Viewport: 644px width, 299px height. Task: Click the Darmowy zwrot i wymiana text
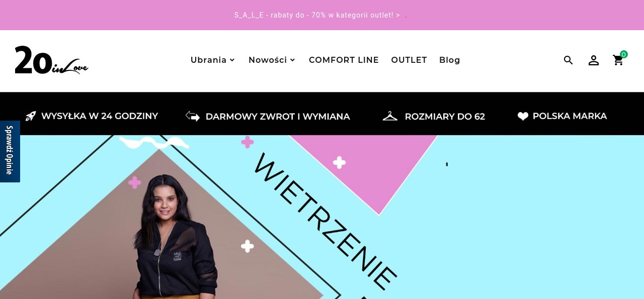[x=278, y=117]
